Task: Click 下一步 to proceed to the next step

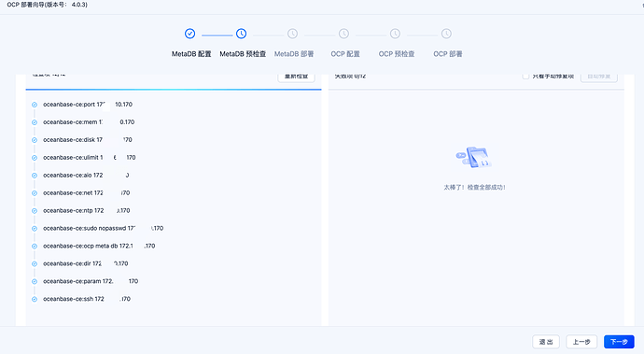Action: (x=619, y=342)
